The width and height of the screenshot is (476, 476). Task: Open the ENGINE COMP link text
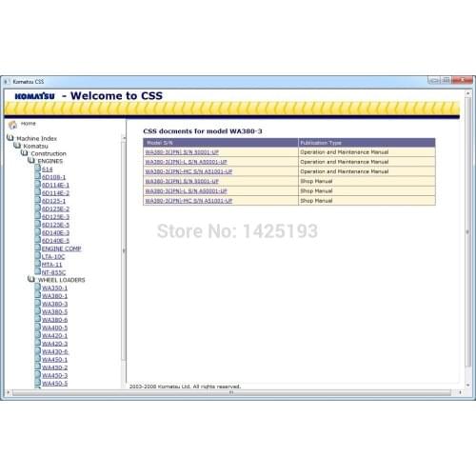[62, 248]
